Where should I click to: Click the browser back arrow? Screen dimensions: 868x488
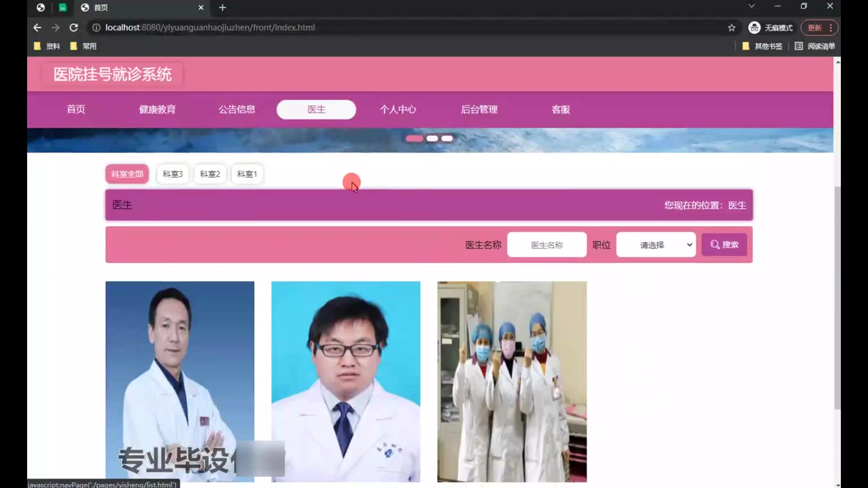tap(37, 28)
